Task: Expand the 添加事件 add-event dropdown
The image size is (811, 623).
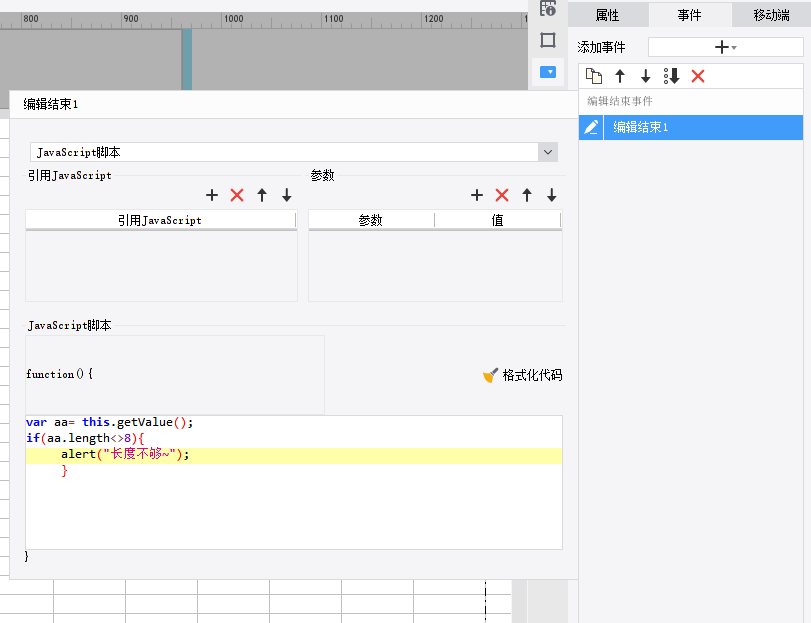Action: click(x=725, y=47)
